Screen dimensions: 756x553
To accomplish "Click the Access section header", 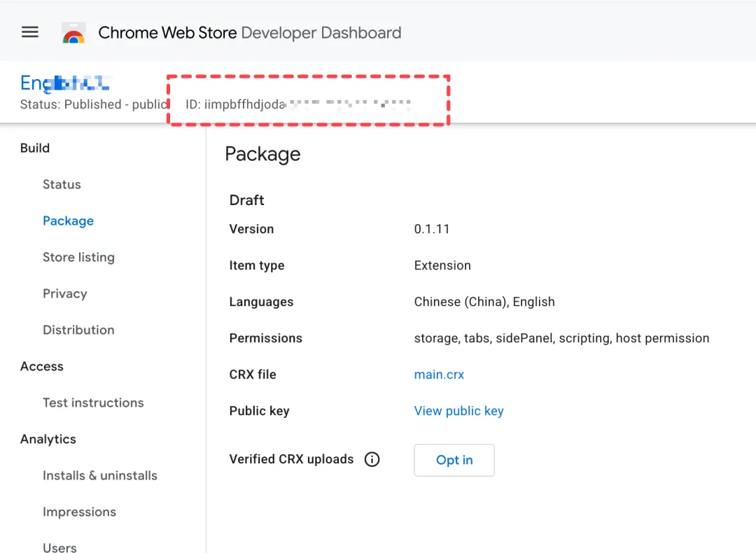I will (42, 366).
